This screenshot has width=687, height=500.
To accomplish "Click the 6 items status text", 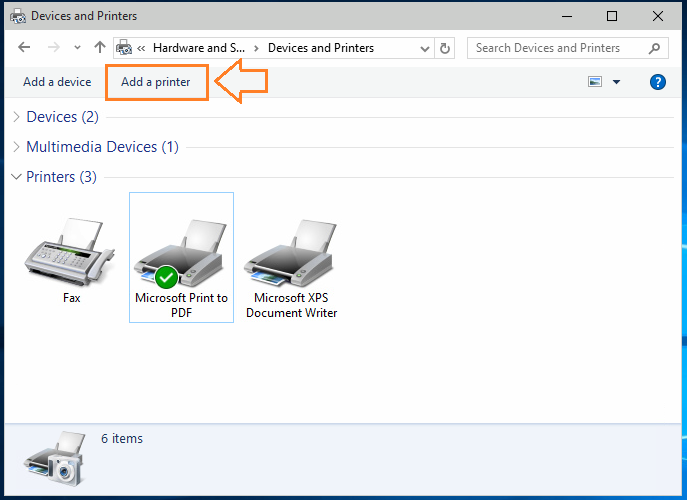I will pos(122,439).
